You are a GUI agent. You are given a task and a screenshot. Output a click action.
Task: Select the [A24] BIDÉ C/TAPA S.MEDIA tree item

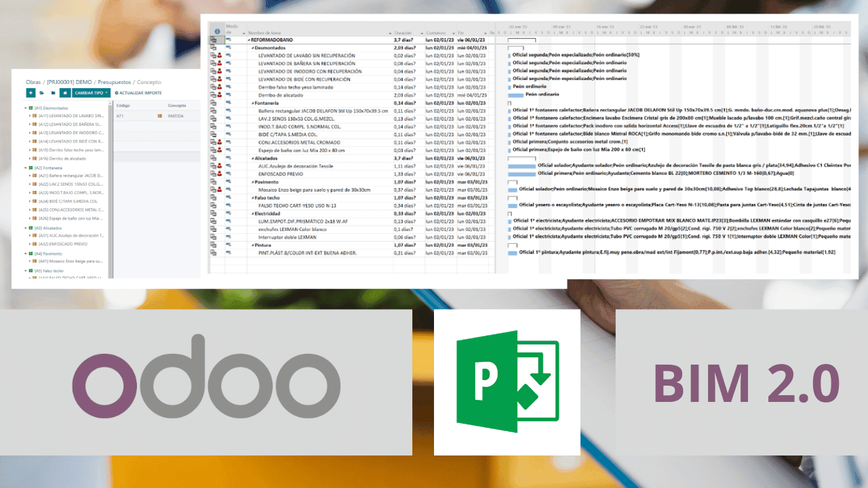(x=70, y=201)
